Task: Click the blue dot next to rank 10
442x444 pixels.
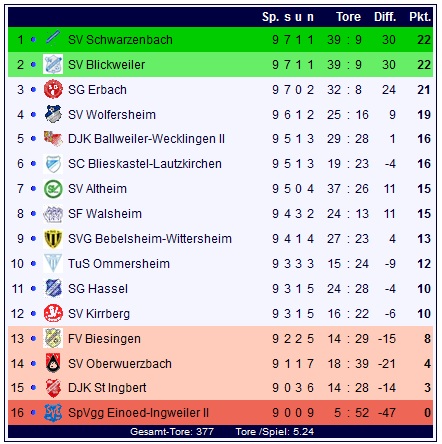Action: coord(33,263)
